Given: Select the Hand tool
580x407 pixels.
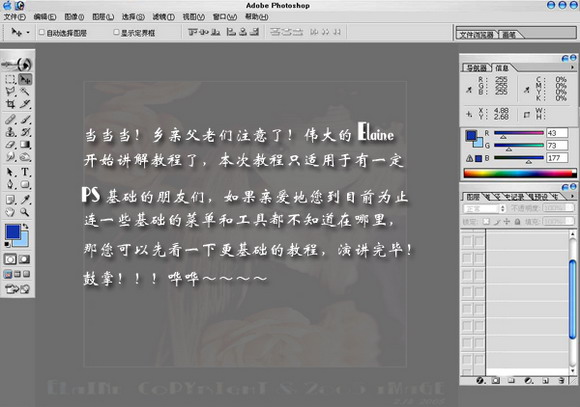Looking at the screenshot, I should (x=10, y=212).
